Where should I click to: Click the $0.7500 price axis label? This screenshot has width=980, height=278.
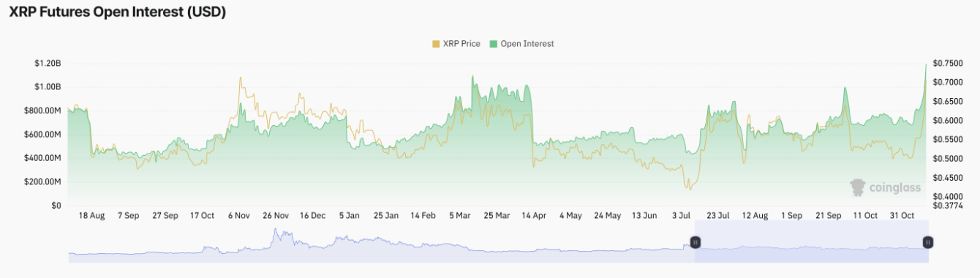tap(947, 64)
